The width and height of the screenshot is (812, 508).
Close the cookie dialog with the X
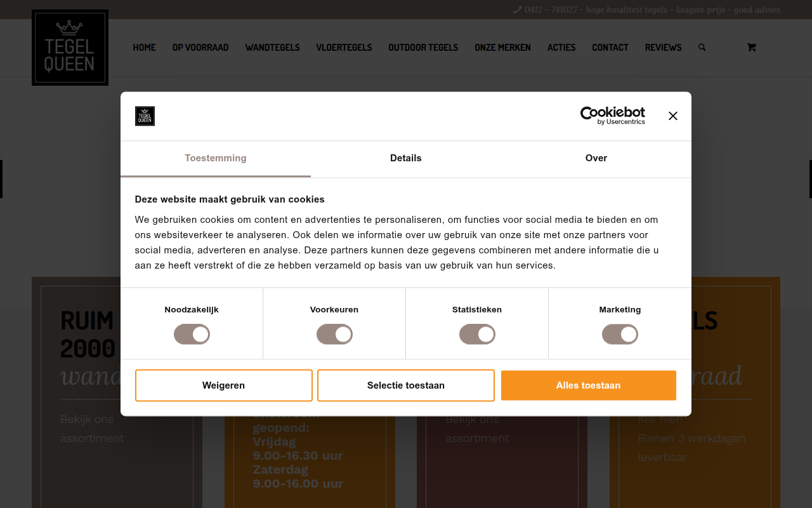coord(673,116)
